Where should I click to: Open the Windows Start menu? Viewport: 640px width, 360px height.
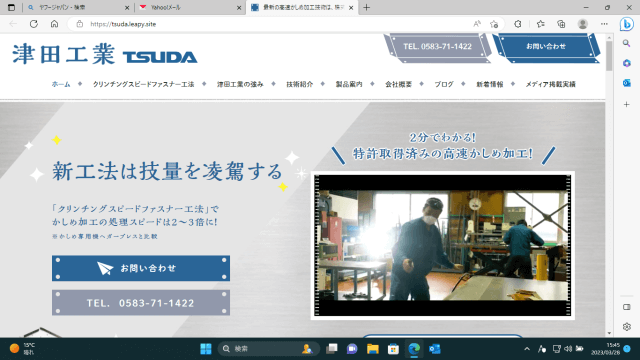[206, 349]
